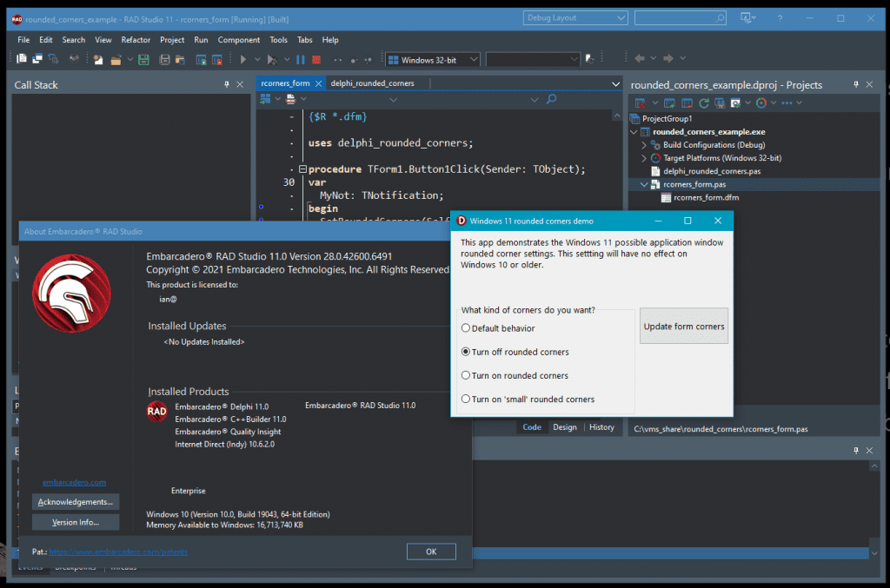
Task: Open the Component menu
Action: [238, 40]
